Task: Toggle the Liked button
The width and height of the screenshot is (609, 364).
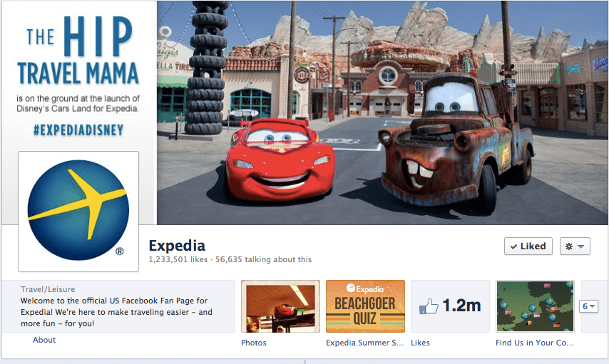Action: point(528,246)
